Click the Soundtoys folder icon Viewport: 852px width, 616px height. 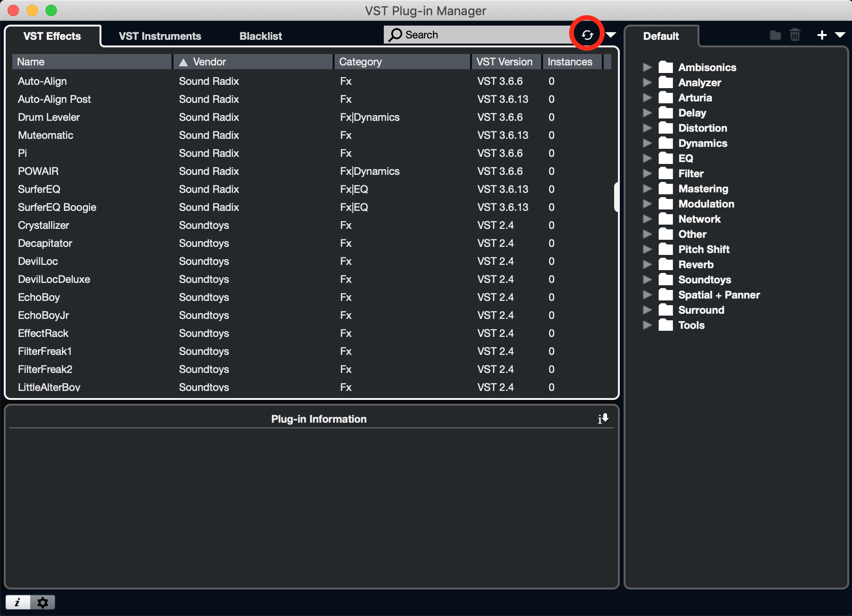click(x=666, y=279)
